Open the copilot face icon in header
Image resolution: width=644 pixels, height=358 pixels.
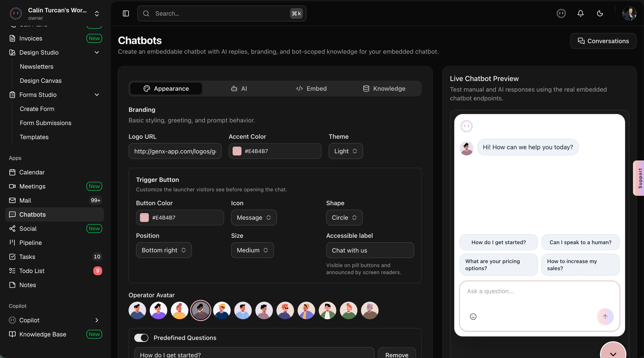[x=561, y=13]
